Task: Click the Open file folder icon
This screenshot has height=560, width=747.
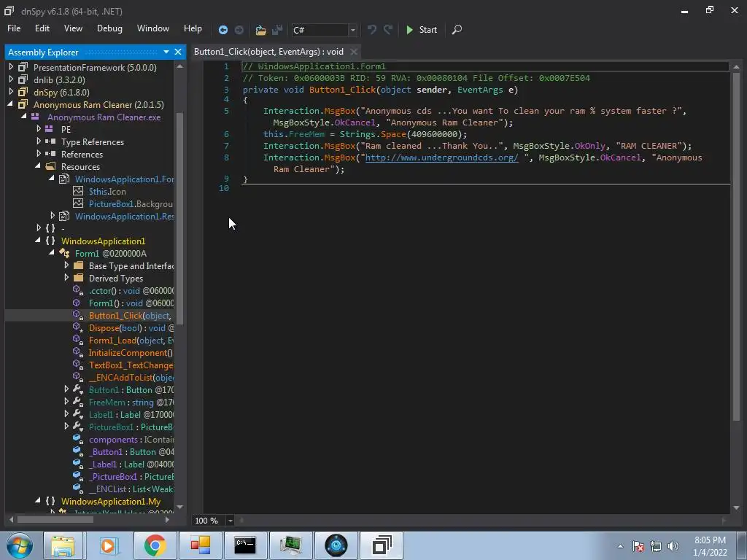Action: pyautogui.click(x=260, y=30)
